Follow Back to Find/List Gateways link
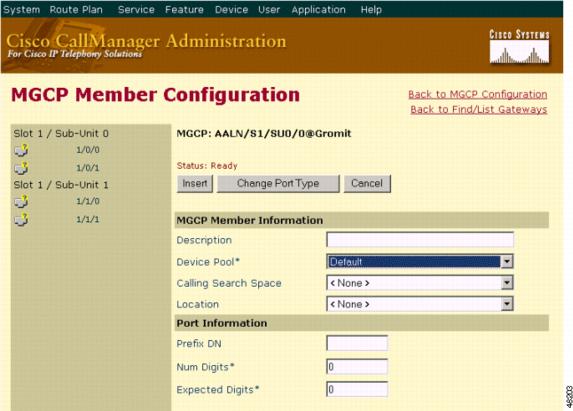 point(479,109)
